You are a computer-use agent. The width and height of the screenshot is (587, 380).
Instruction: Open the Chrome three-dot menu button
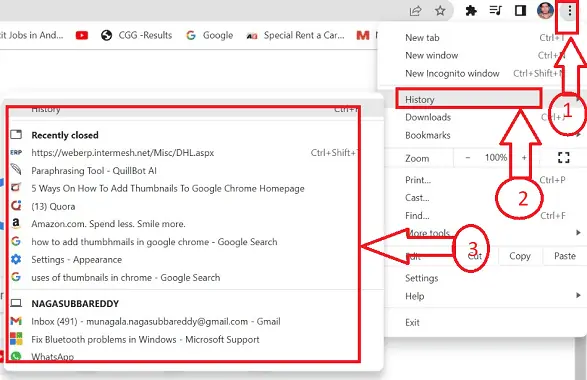click(x=569, y=11)
